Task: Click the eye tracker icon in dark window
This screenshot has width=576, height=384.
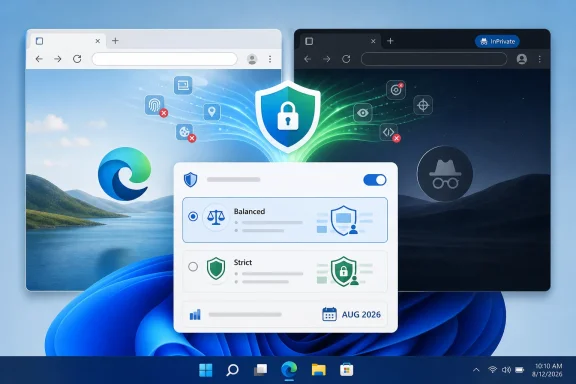Action: (x=363, y=113)
